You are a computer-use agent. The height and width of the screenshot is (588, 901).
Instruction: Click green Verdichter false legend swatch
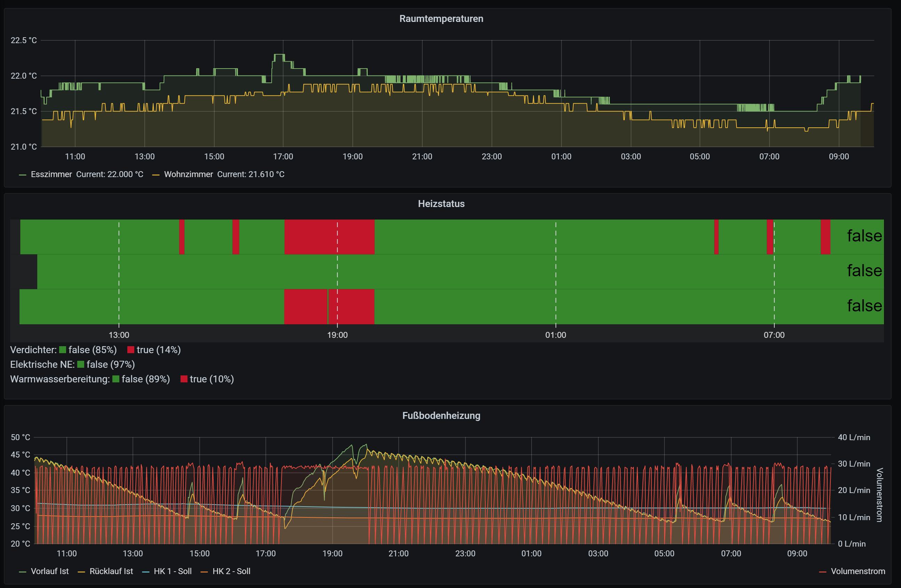[x=63, y=349]
